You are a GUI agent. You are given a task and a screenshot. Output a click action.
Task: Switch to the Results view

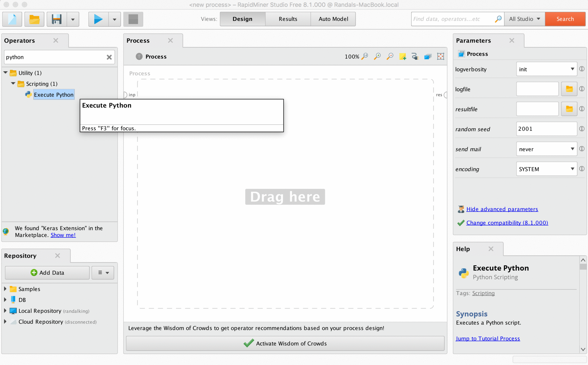click(x=288, y=19)
